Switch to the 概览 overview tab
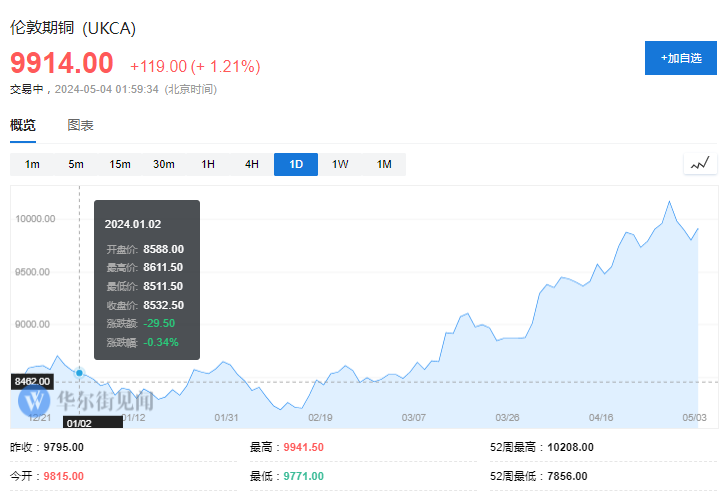 (x=23, y=125)
